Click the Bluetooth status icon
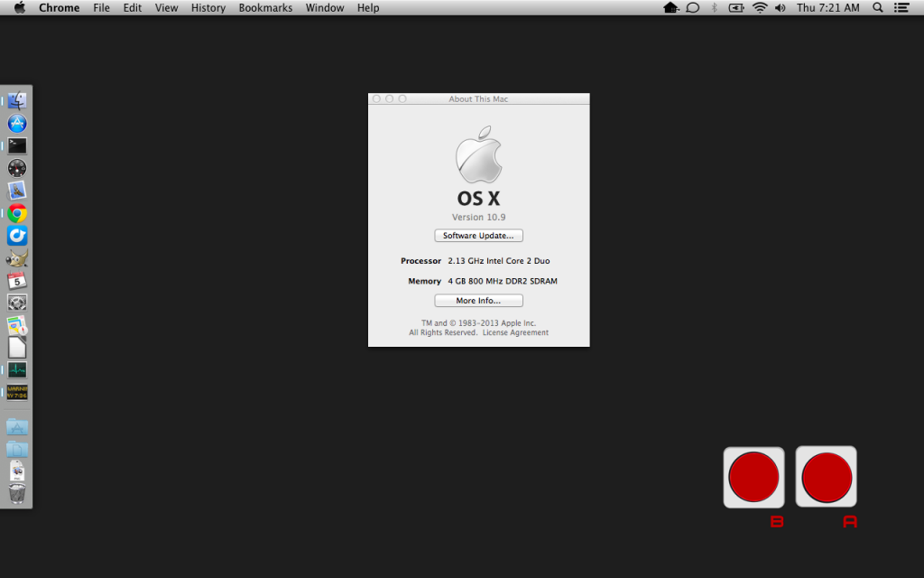This screenshot has width=924, height=578. click(x=715, y=7)
